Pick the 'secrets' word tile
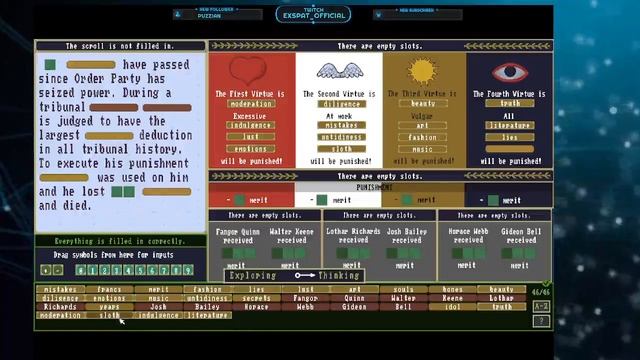The width and height of the screenshot is (640, 360). click(256, 298)
